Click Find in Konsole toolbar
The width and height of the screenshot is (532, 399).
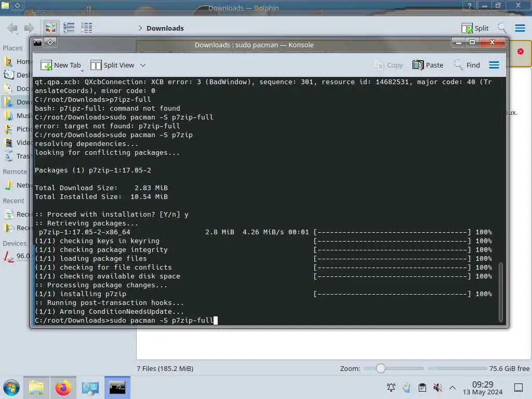pyautogui.click(x=467, y=65)
